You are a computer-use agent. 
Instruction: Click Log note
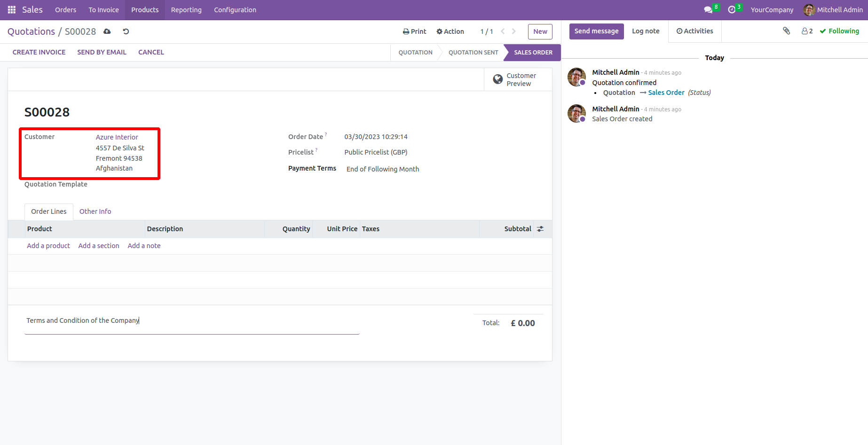click(646, 31)
